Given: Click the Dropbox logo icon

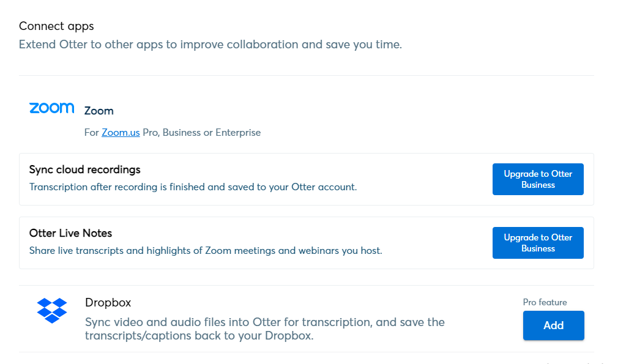Looking at the screenshot, I should tap(51, 311).
